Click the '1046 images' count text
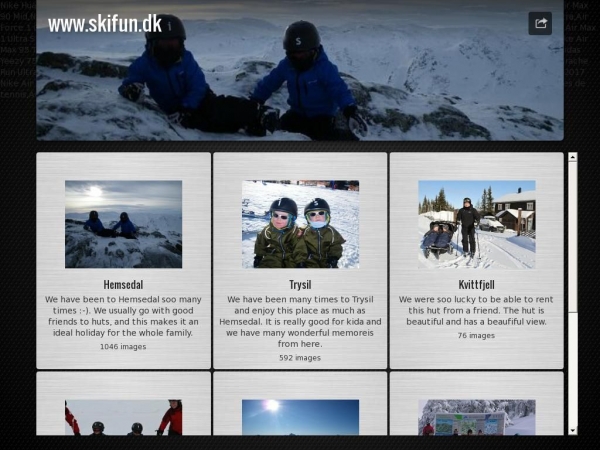 pos(123,347)
